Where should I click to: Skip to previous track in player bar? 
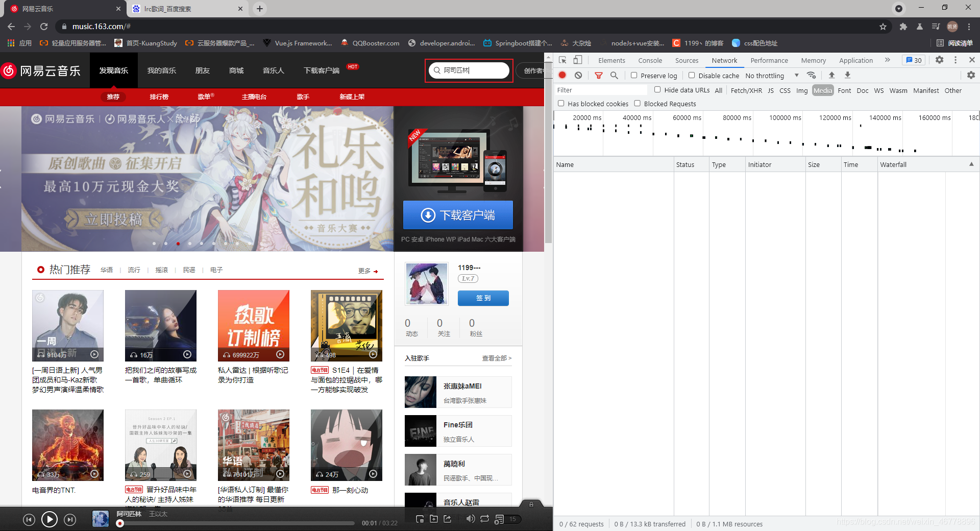pyautogui.click(x=29, y=520)
